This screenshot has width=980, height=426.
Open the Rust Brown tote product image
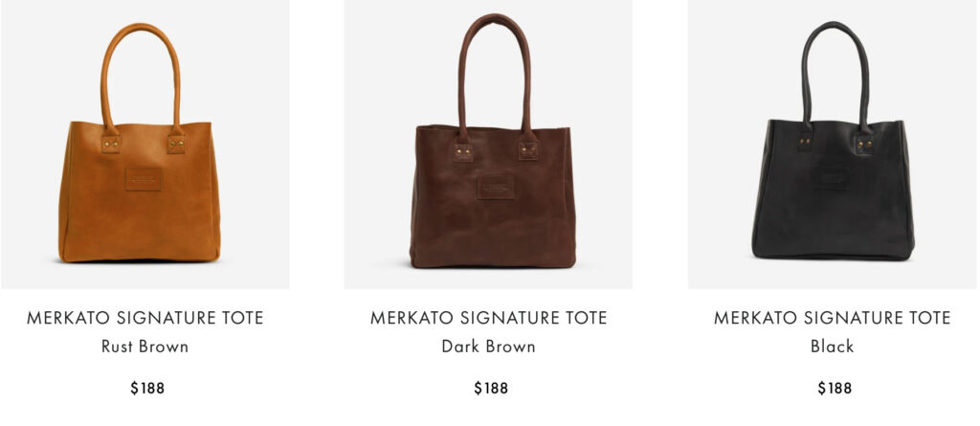145,144
